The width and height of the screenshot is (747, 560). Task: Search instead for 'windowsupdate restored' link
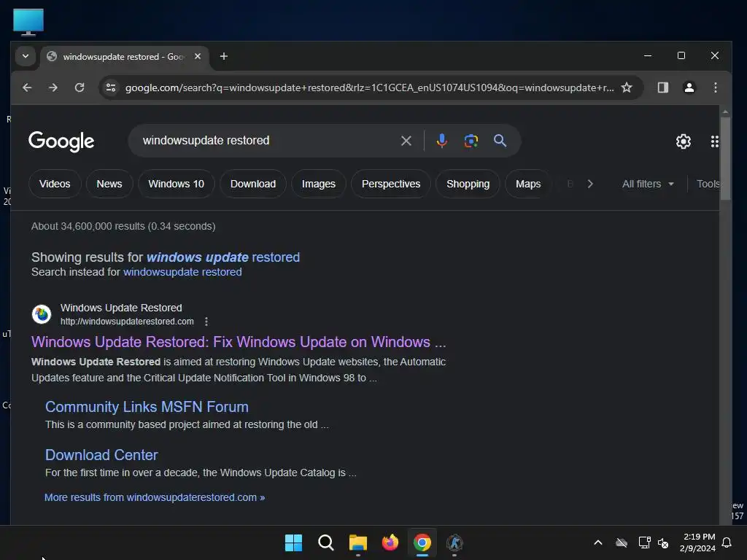(x=182, y=272)
